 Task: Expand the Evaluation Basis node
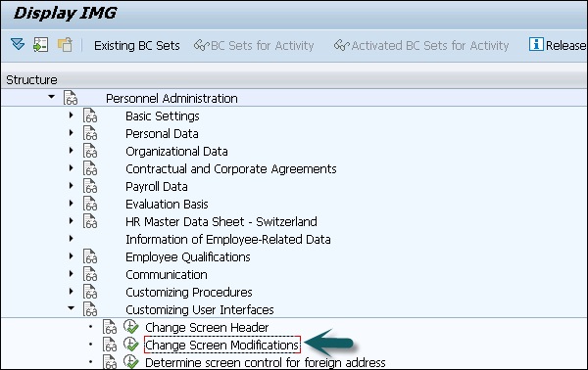[x=71, y=204]
